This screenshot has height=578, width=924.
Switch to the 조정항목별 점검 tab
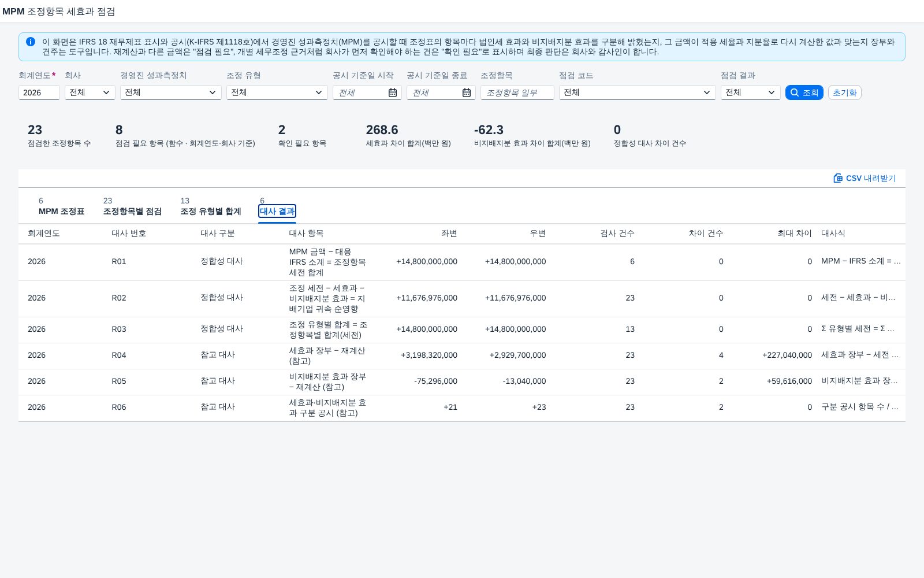click(132, 207)
